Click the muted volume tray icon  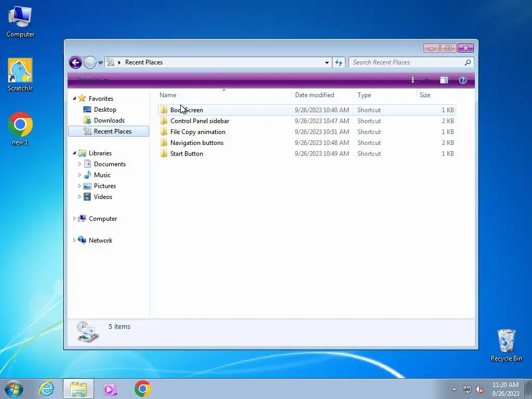click(480, 389)
